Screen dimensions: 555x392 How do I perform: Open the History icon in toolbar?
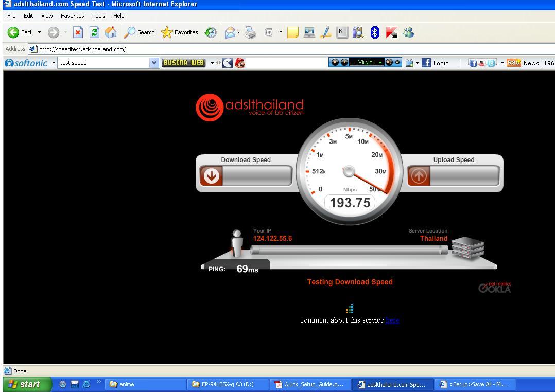pyautogui.click(x=211, y=32)
